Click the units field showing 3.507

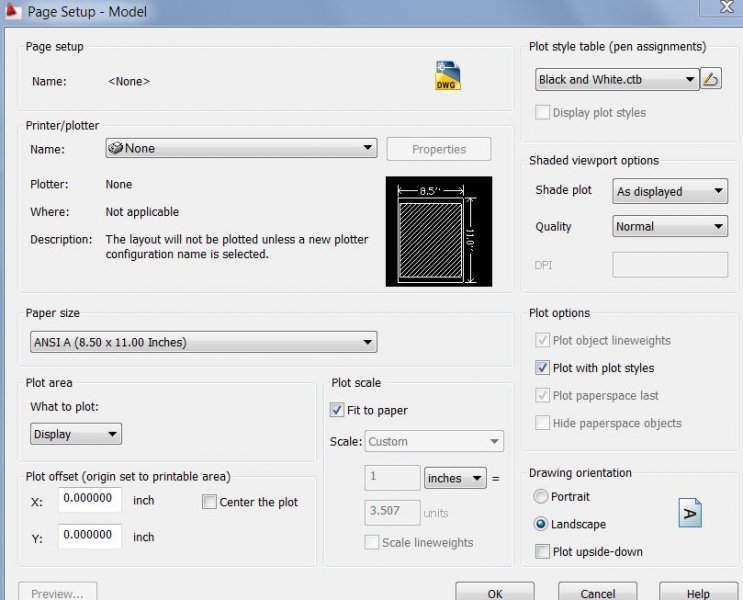tap(392, 512)
